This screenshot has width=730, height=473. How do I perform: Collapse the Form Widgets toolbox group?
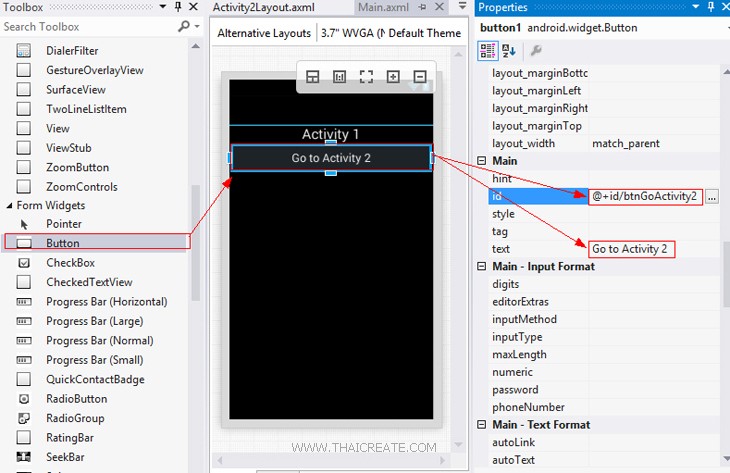tap(9, 205)
